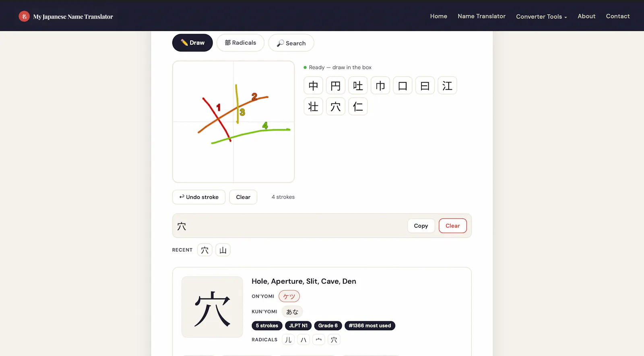Pick the 日 kanji suggestion

point(425,86)
